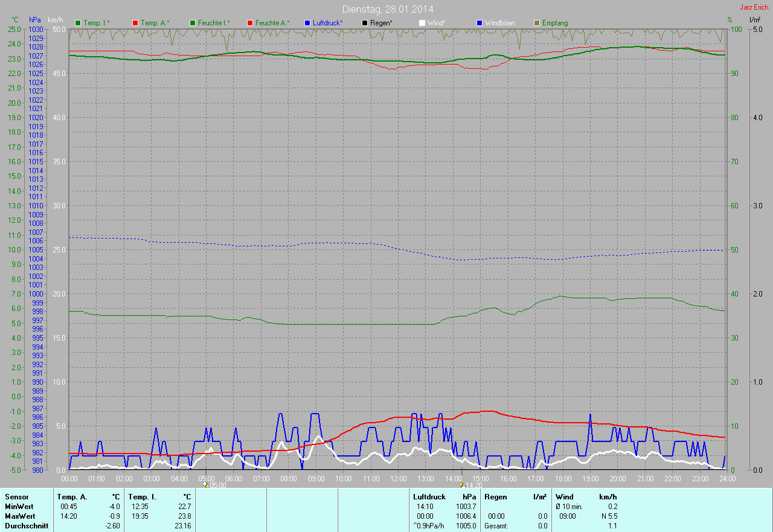Click the red Temp. A. legend square
This screenshot has height=532, width=773.
pos(135,23)
